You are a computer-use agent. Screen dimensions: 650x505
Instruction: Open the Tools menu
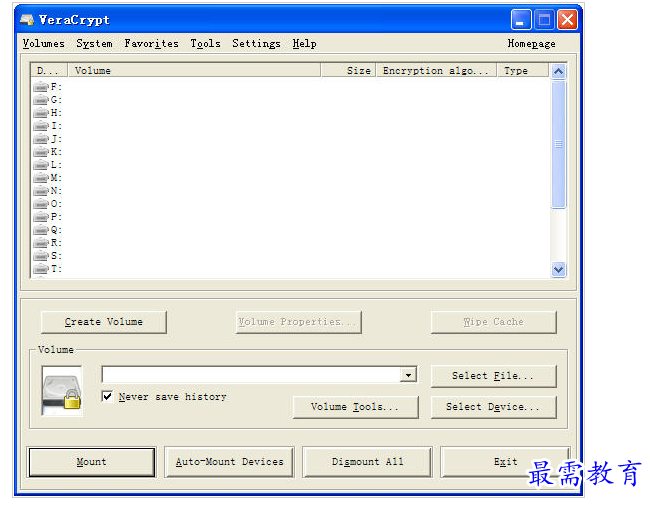click(205, 44)
